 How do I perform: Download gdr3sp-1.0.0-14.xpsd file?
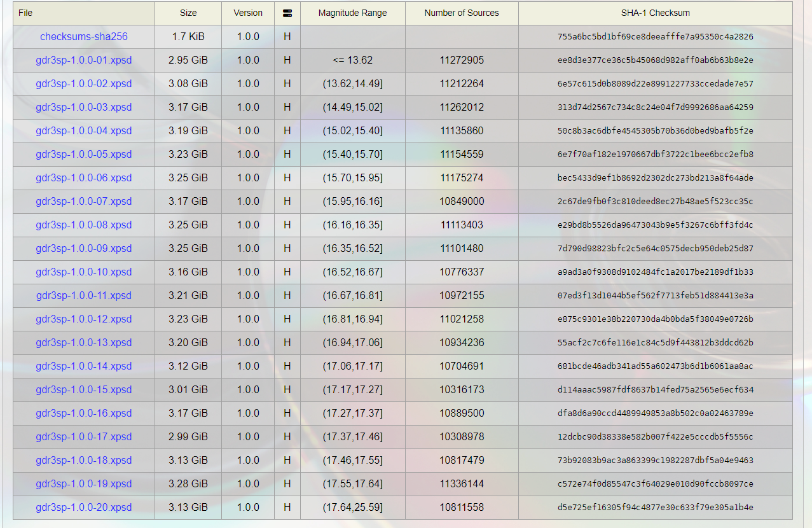pyautogui.click(x=84, y=366)
